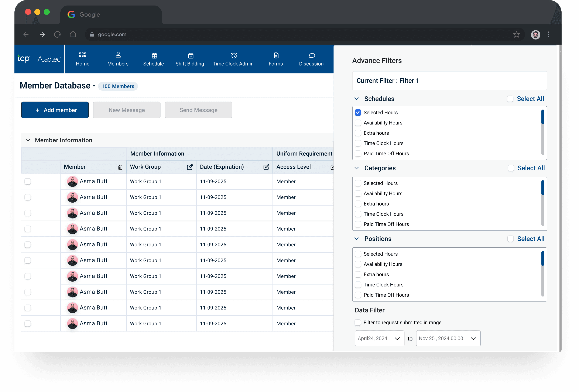Image resolution: width=579 pixels, height=392 pixels.
Task: Enable Filter to request submitted in range
Action: point(358,323)
